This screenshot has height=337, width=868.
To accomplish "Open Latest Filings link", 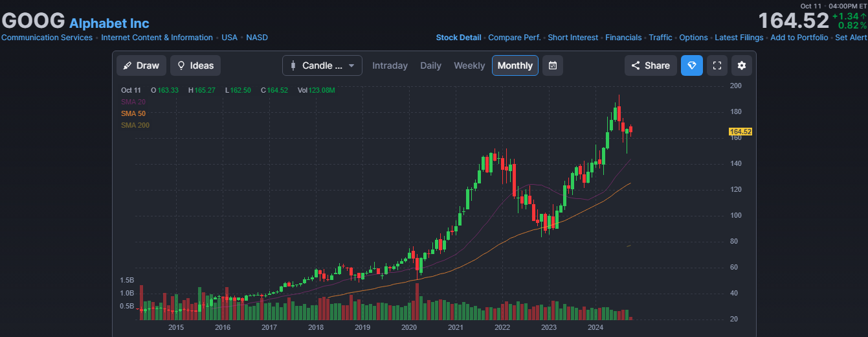I will (739, 38).
